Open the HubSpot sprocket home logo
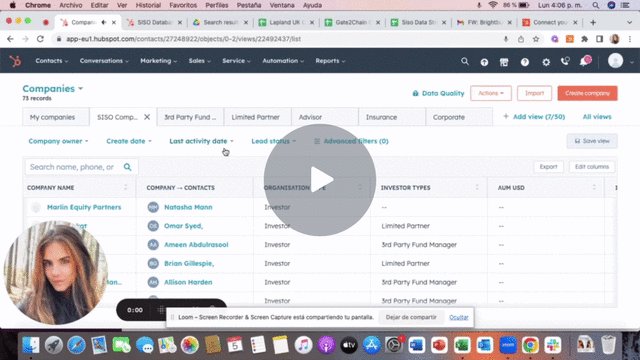 (15, 61)
